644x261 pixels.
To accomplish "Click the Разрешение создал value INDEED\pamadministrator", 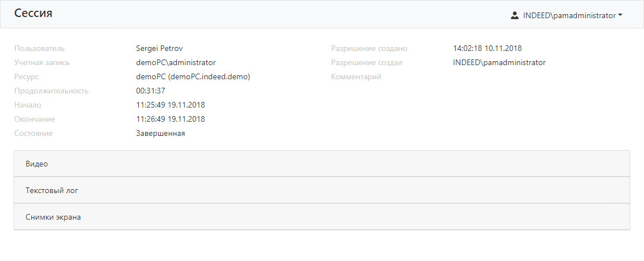I will click(x=499, y=62).
